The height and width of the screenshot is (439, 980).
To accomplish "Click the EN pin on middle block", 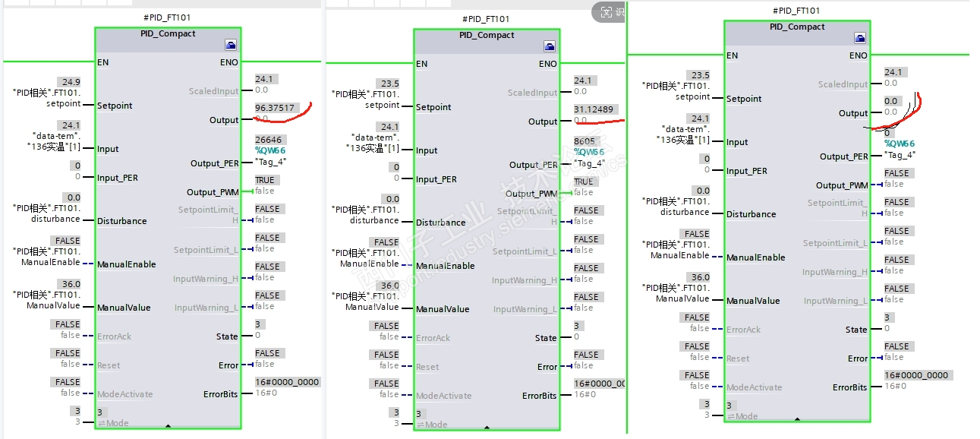I will [x=421, y=64].
